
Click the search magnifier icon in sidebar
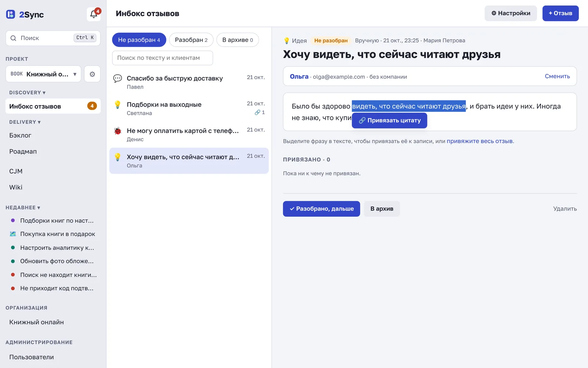click(13, 38)
